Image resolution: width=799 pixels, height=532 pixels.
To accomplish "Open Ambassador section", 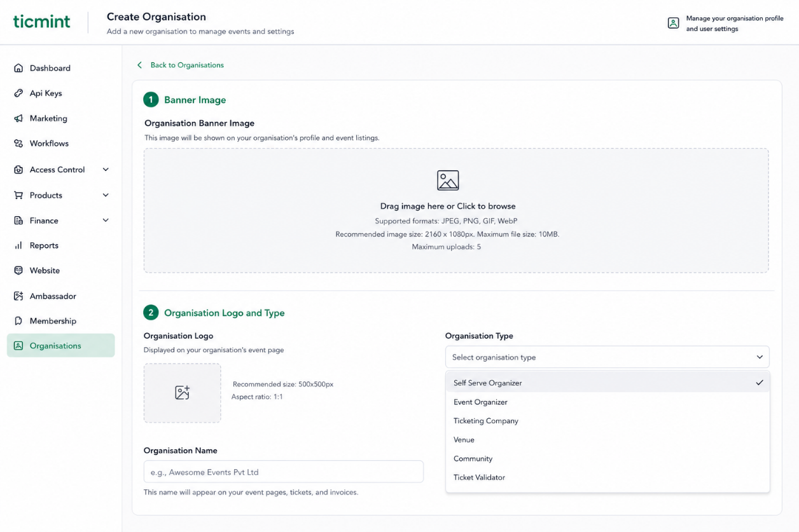I will click(x=61, y=296).
